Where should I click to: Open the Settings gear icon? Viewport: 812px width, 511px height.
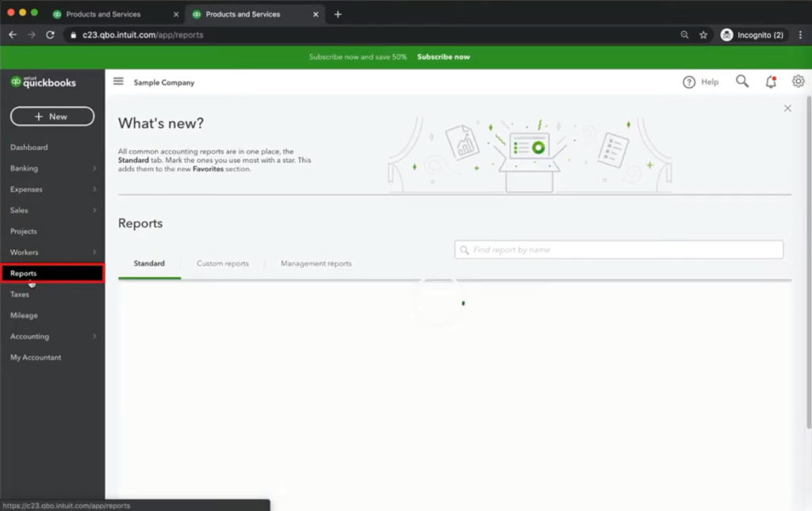pyautogui.click(x=798, y=82)
